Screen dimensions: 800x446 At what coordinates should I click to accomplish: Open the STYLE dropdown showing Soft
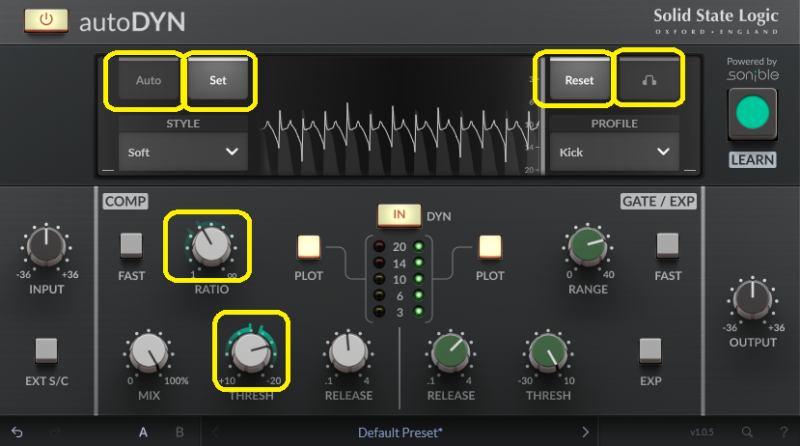[181, 152]
